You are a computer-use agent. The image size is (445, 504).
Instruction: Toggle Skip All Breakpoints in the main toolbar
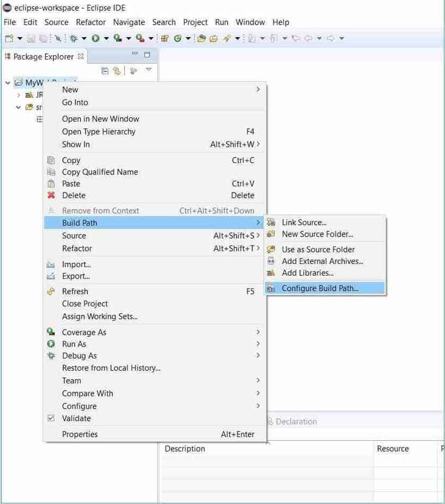click(58, 38)
